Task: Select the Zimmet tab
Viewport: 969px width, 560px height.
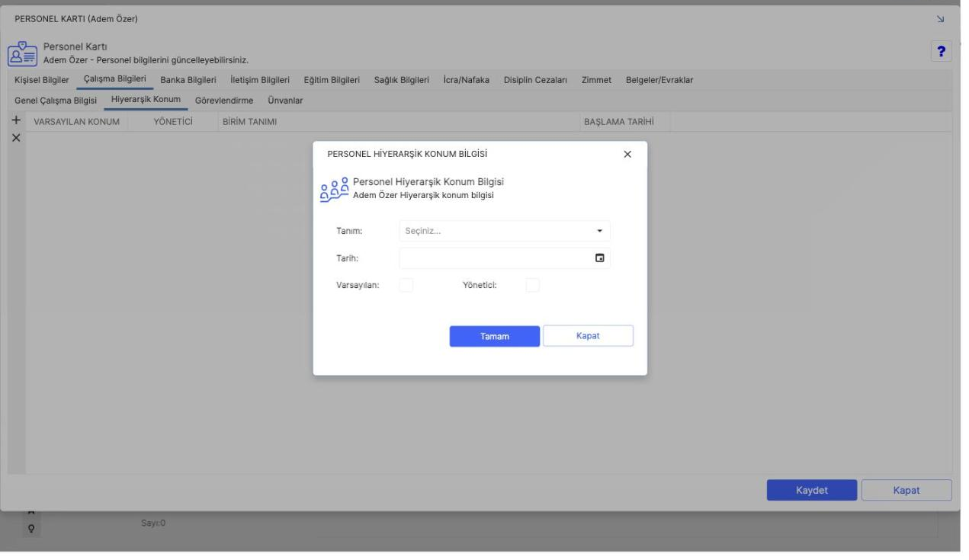Action: [596, 80]
